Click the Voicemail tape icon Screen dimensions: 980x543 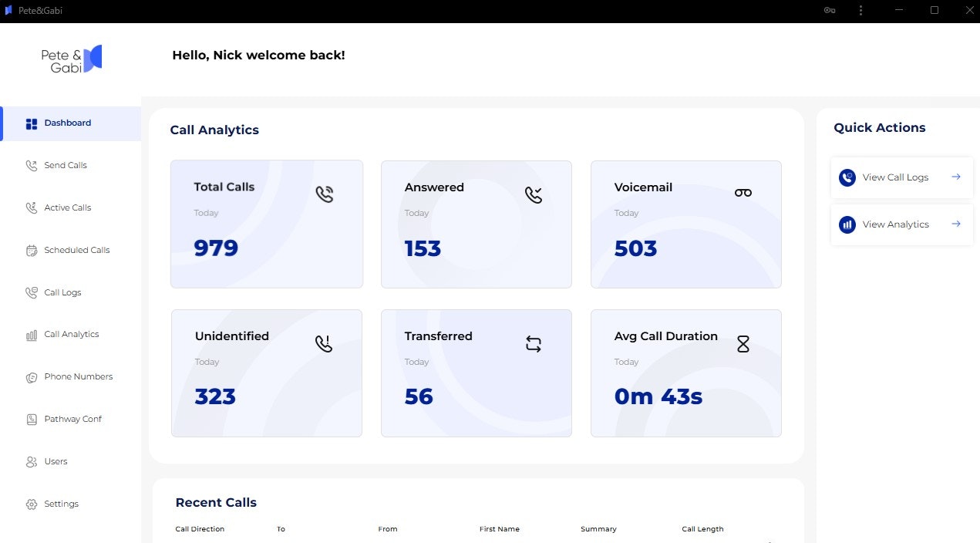coord(743,193)
